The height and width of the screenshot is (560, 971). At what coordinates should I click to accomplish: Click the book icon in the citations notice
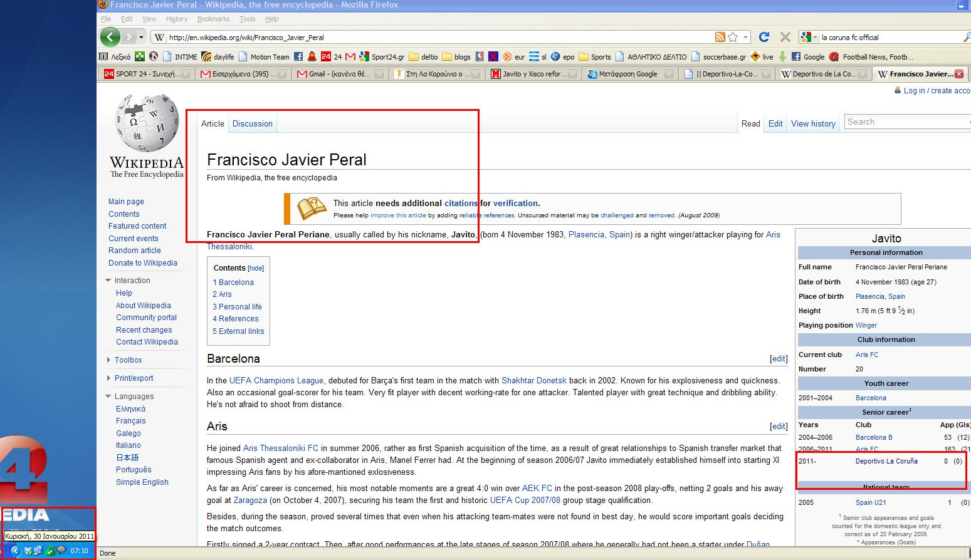312,209
